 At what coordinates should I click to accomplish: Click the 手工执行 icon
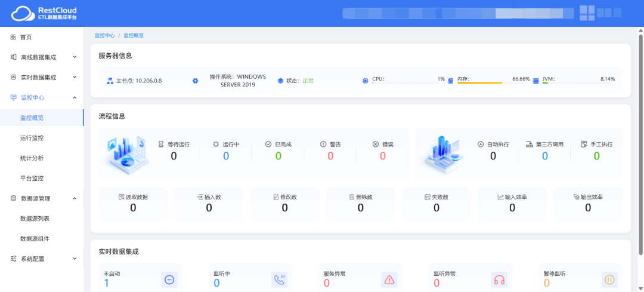(x=584, y=145)
